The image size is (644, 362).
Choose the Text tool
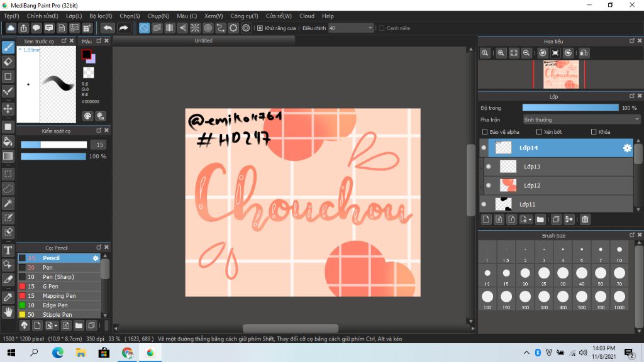coord(8,250)
